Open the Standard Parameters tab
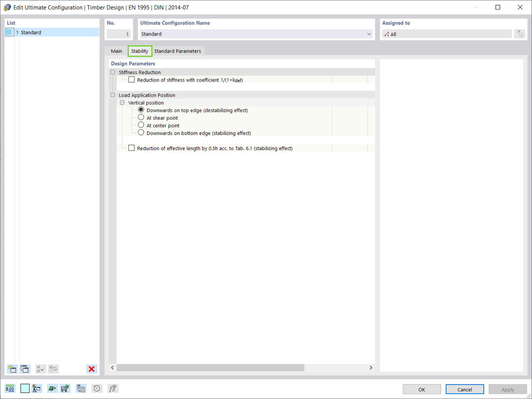The height and width of the screenshot is (399, 532). 177,51
